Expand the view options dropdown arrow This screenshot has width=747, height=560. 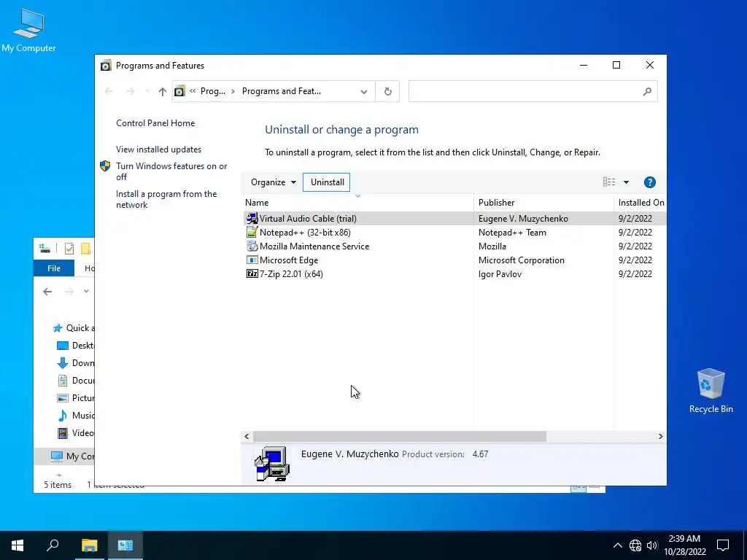(626, 182)
